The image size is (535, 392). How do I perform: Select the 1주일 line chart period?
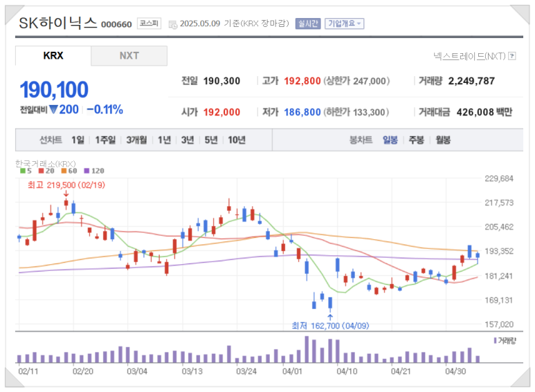tap(105, 140)
